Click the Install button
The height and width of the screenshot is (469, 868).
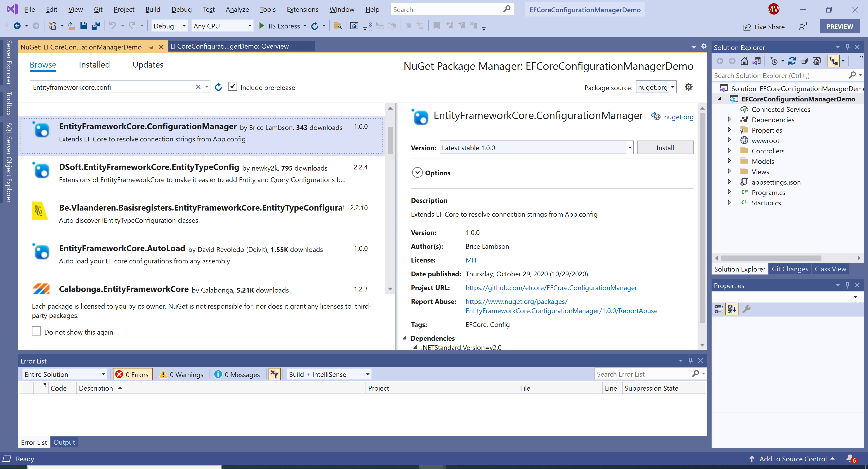pos(665,148)
